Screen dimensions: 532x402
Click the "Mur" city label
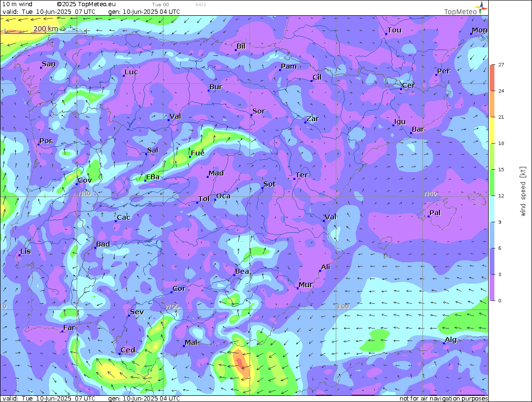click(x=305, y=285)
